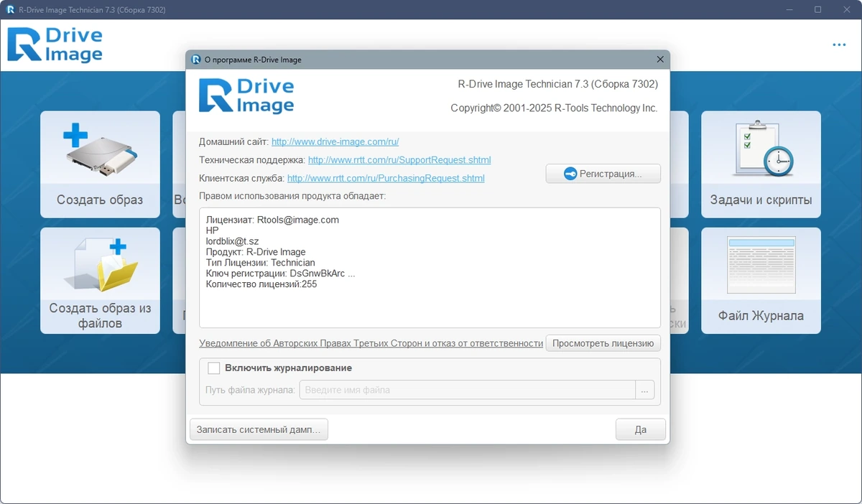Viewport: 862px width, 504px height.
Task: Open Файл Журнала log tile
Action: pyautogui.click(x=761, y=281)
